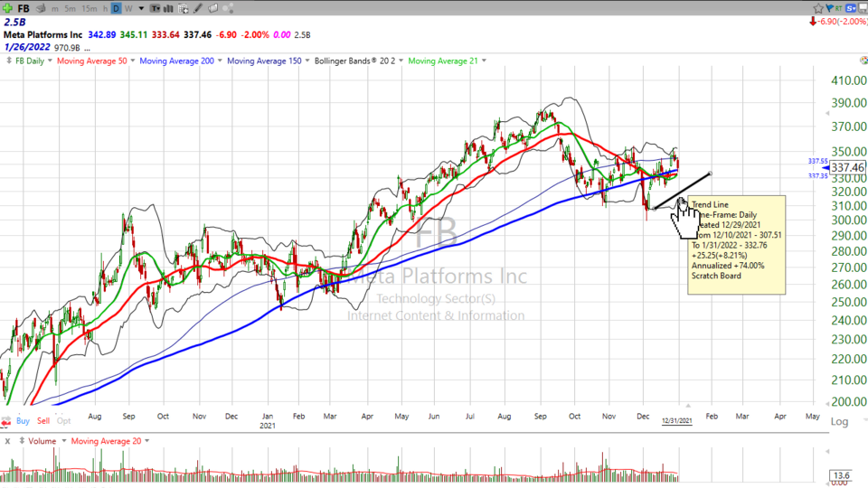Click the add indicator icon

tap(184, 8)
